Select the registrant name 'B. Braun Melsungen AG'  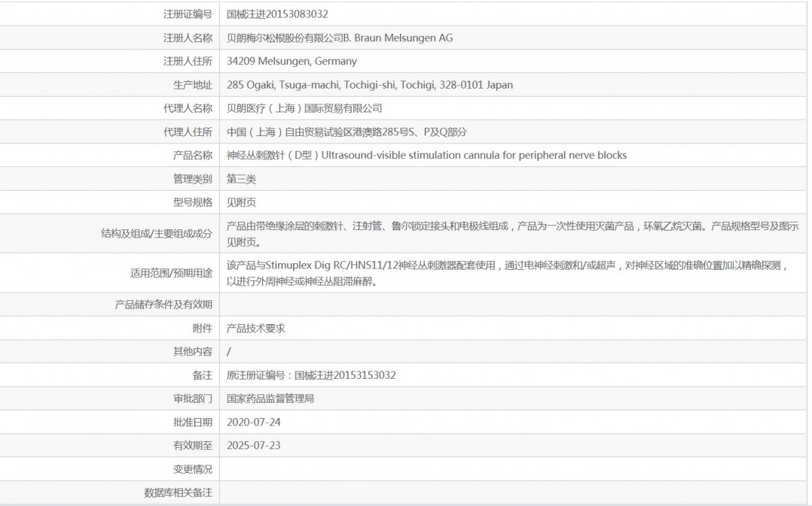(x=399, y=38)
